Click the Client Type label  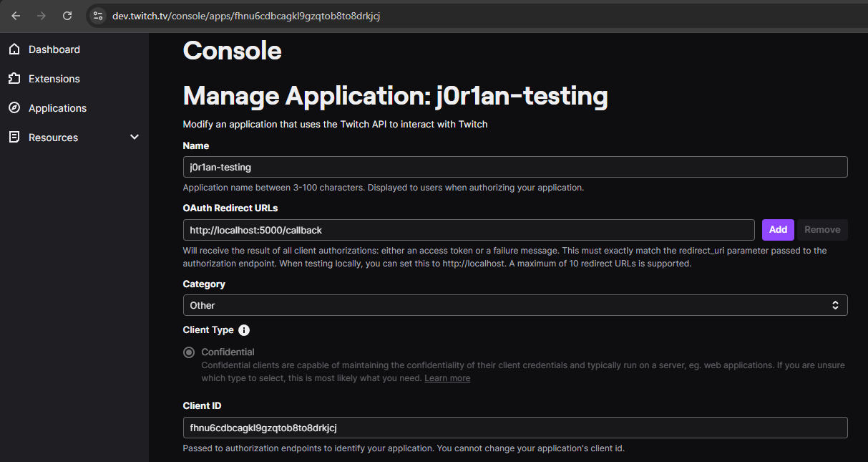208,330
